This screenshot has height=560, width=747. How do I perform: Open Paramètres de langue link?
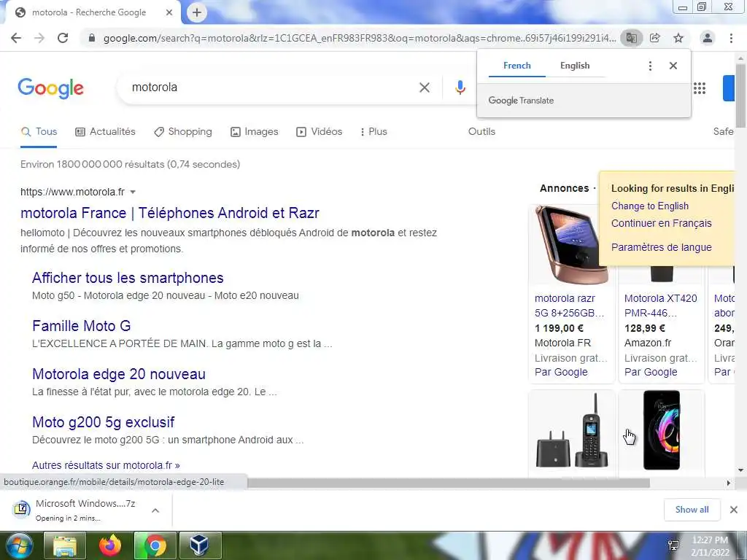click(661, 247)
